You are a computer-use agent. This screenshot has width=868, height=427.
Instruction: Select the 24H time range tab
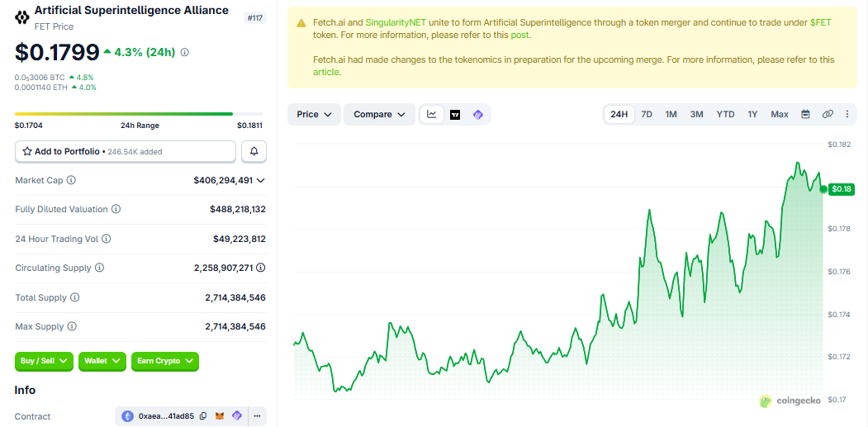tap(619, 114)
